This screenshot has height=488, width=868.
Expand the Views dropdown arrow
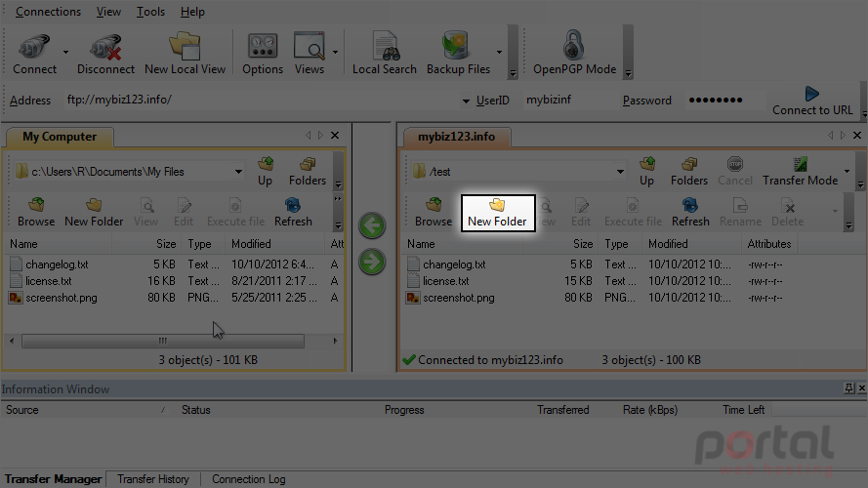click(x=335, y=53)
